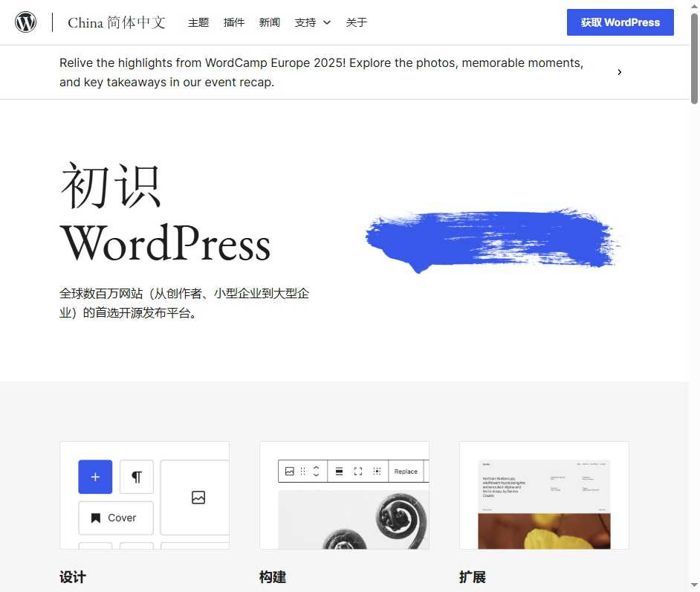Screen dimensions: 700x592
Task: Click the 获取 WordPress button
Action: click(x=620, y=22)
